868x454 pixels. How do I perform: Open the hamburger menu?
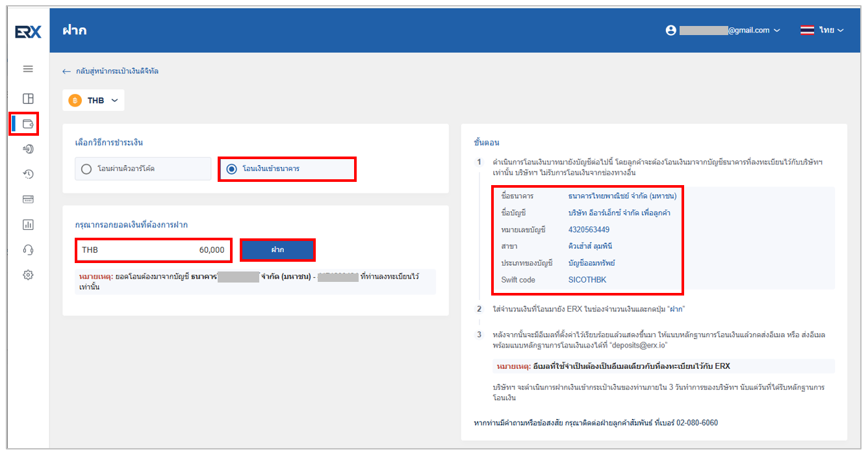click(x=28, y=69)
